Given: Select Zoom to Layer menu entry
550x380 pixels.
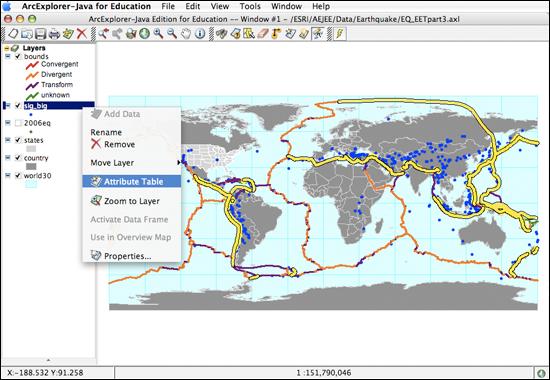Looking at the screenshot, I should coord(132,201).
